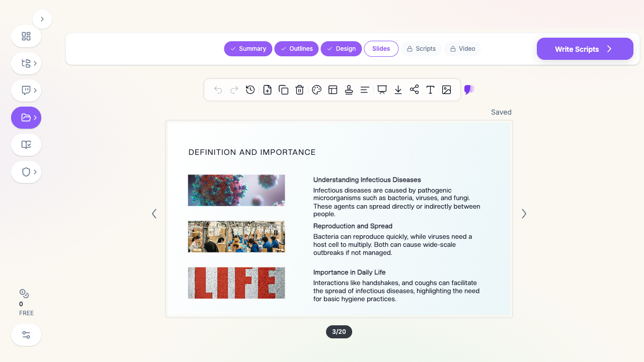This screenshot has height=362, width=644.
Task: Open version history clock icon
Action: coord(250,90)
